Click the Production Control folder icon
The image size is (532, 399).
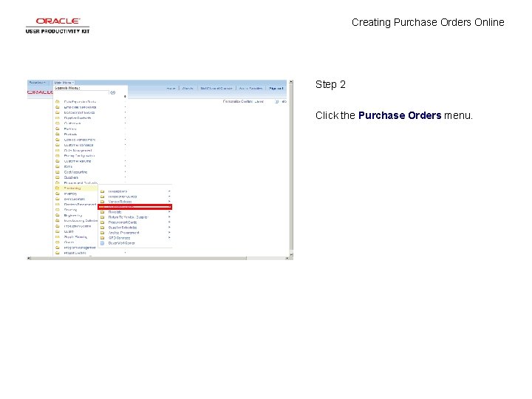pyautogui.click(x=58, y=226)
